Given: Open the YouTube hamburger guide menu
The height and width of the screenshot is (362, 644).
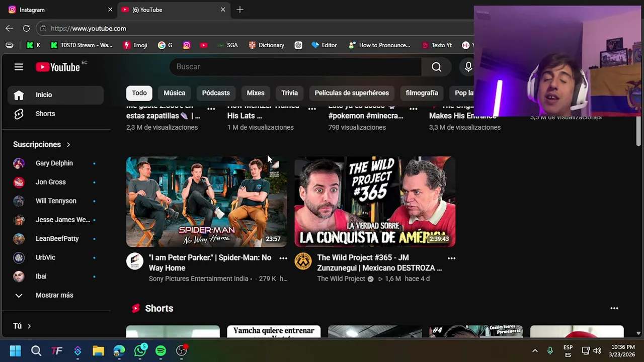Looking at the screenshot, I should [19, 67].
